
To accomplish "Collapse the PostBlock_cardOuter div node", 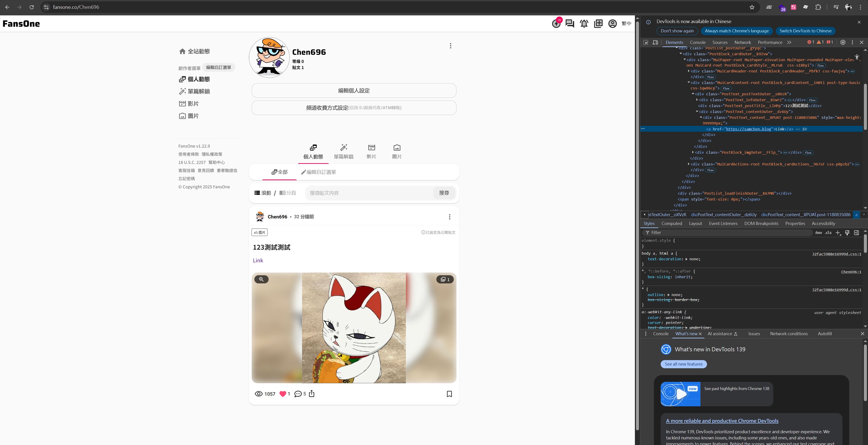I will [681, 54].
